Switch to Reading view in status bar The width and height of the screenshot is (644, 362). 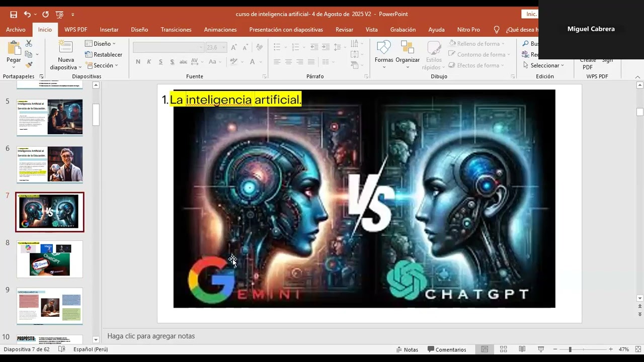[x=522, y=349]
